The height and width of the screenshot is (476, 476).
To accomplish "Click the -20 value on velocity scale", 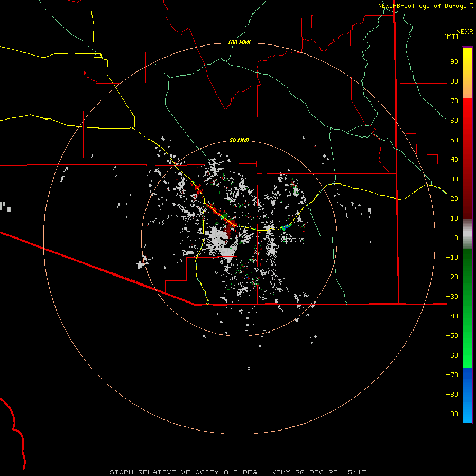I will [x=452, y=277].
